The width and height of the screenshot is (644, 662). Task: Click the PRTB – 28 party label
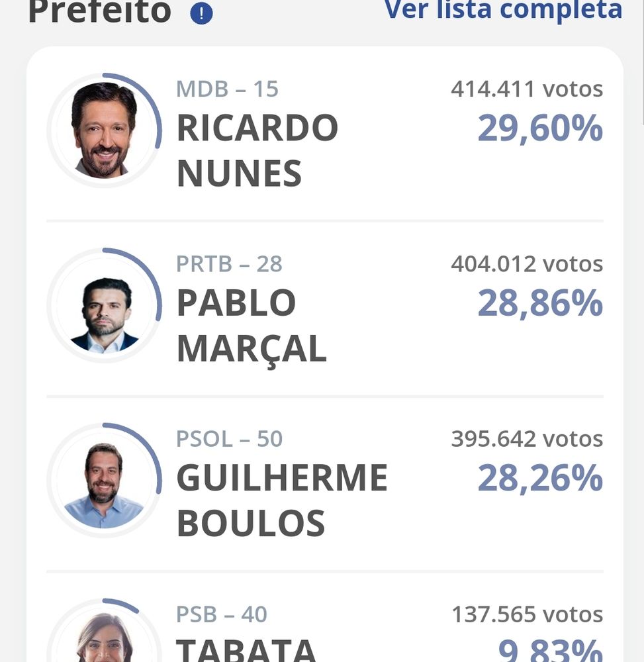click(229, 264)
